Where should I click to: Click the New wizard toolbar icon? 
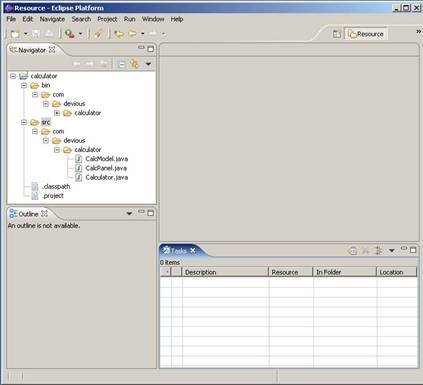15,34
